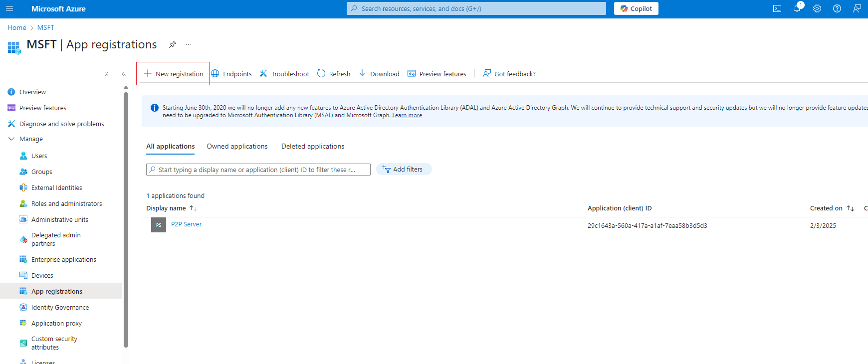868x364 pixels.
Task: Click Add filters
Action: click(x=404, y=170)
